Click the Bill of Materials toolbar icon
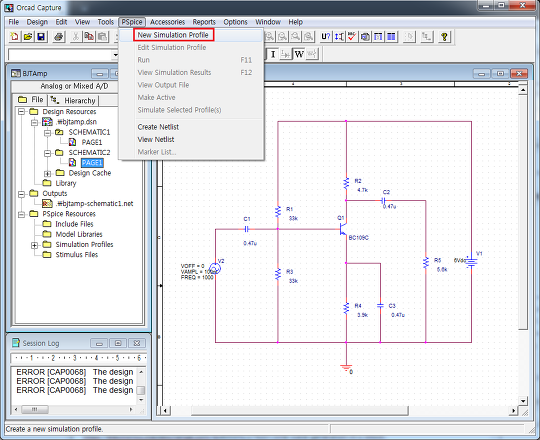540x440 pixels. [391, 36]
